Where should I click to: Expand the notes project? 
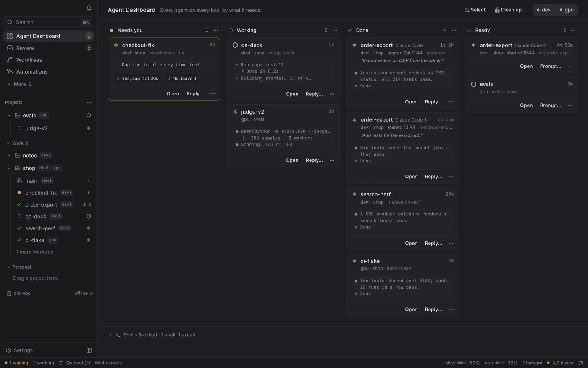click(9, 155)
